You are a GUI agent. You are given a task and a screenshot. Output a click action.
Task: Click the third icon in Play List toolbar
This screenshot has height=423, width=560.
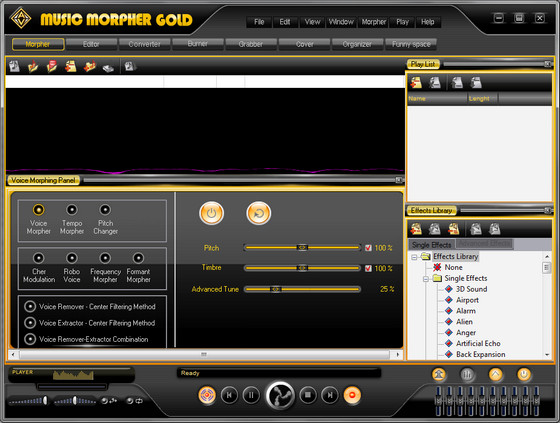coord(457,83)
